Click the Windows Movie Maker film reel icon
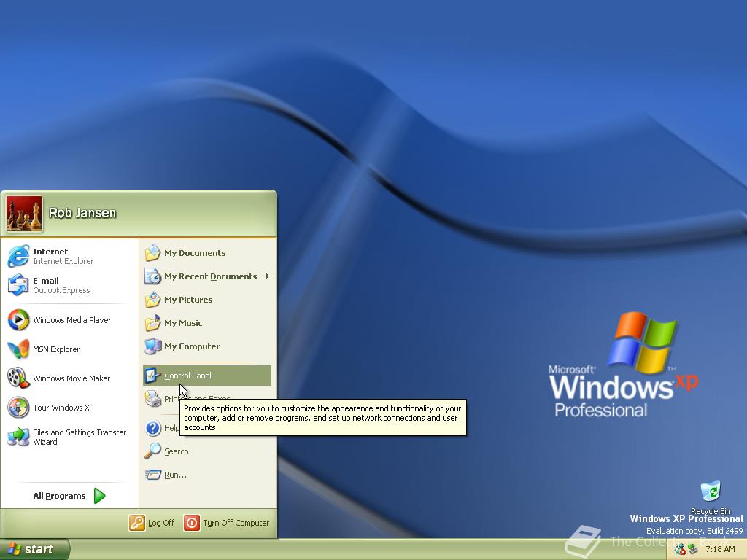Viewport: 747px width, 560px height. point(18,378)
